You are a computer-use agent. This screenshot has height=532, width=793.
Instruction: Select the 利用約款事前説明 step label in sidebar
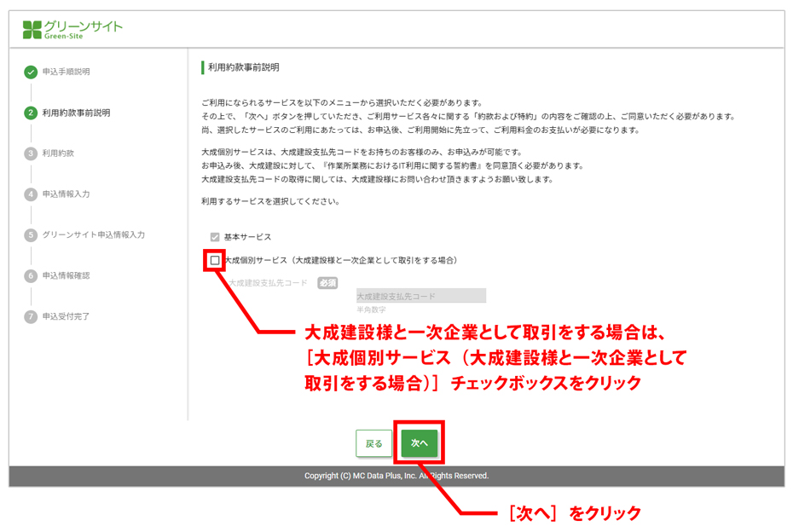pos(76,113)
